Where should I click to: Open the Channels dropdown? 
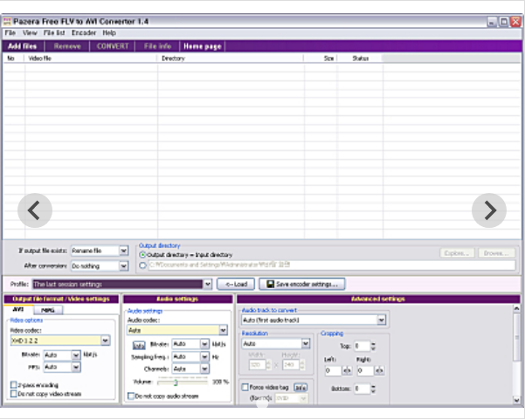pyautogui.click(x=204, y=368)
